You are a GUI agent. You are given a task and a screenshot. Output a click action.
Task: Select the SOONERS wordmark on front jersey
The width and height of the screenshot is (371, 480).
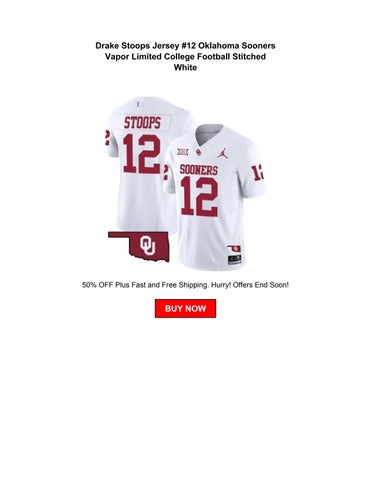click(199, 170)
